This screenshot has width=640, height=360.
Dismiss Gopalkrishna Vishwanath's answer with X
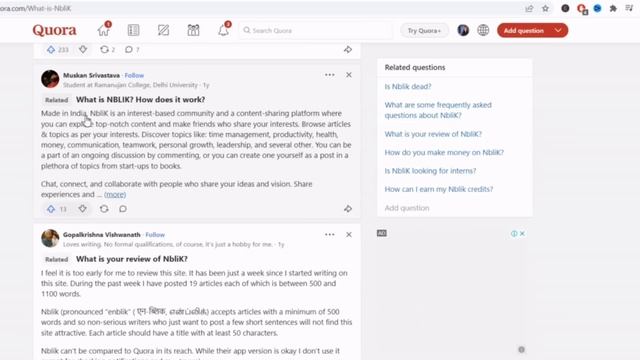(349, 234)
